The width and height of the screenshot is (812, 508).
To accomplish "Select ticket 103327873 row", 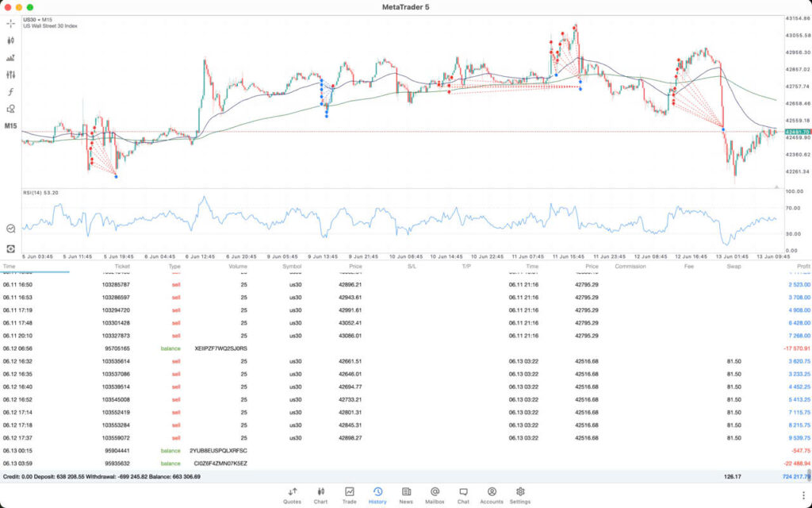I will 406,336.
